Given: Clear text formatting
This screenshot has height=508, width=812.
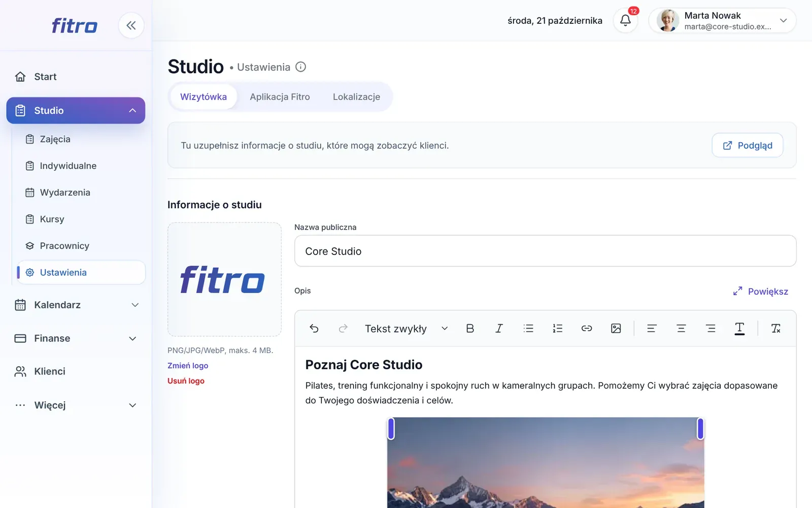Looking at the screenshot, I should click(x=776, y=329).
